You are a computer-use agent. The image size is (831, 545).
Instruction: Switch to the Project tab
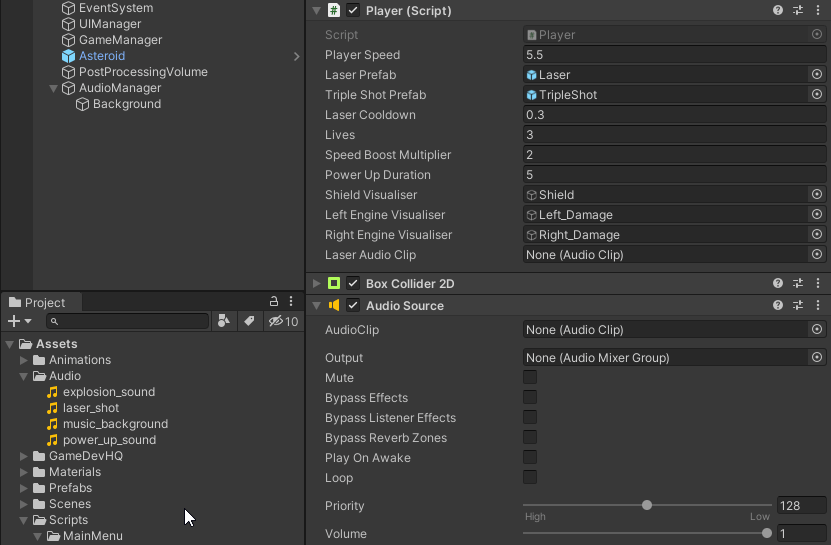click(x=38, y=302)
